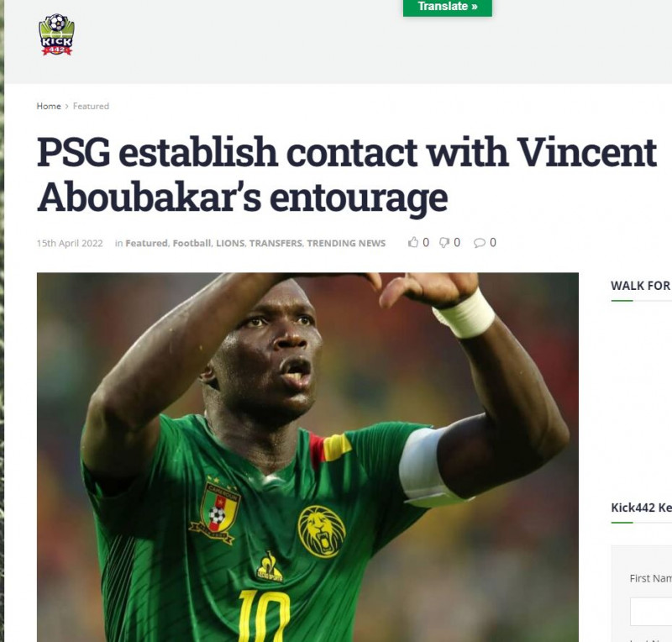
Task: Go to Home breadcrumb link
Action: (49, 106)
